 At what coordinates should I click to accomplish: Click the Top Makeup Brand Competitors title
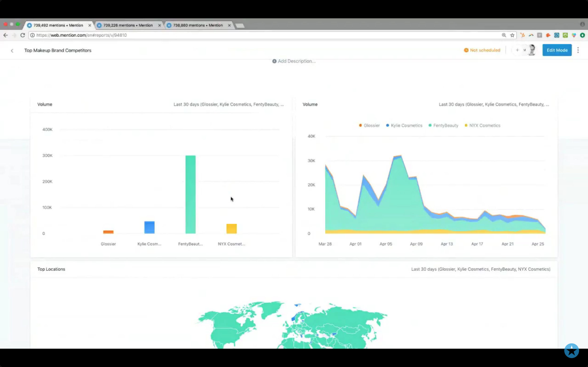[x=58, y=51]
